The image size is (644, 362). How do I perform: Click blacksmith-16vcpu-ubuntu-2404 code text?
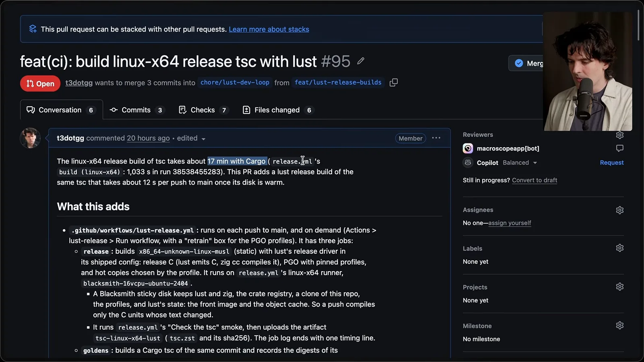click(x=136, y=283)
